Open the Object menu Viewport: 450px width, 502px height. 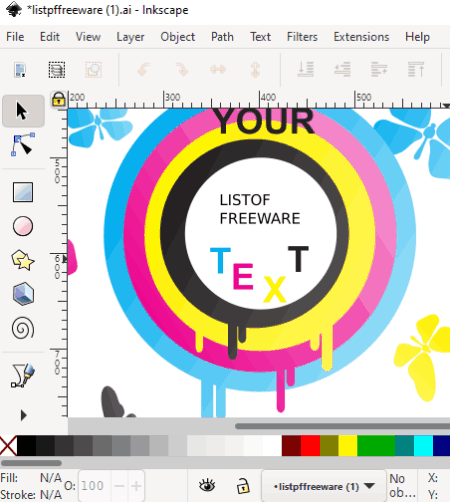177,37
